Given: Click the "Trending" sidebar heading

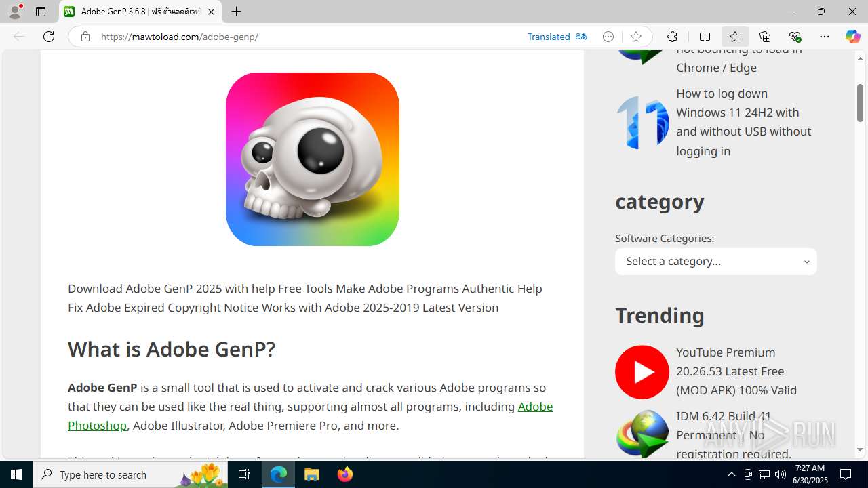Looking at the screenshot, I should point(660,315).
